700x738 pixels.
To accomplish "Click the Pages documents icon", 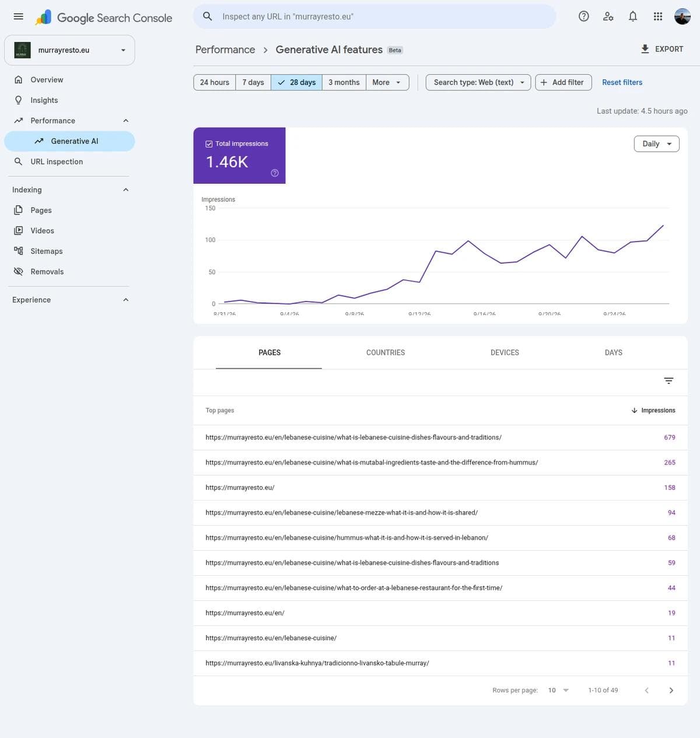I will pos(19,210).
